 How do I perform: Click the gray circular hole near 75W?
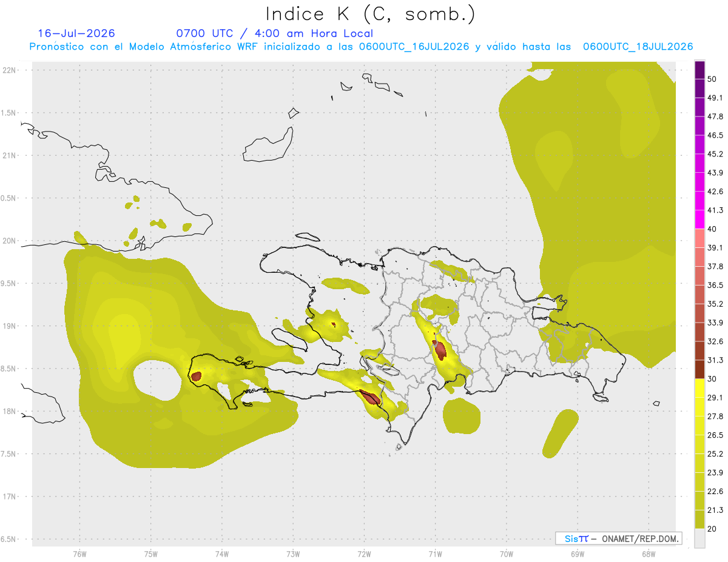pos(157,380)
